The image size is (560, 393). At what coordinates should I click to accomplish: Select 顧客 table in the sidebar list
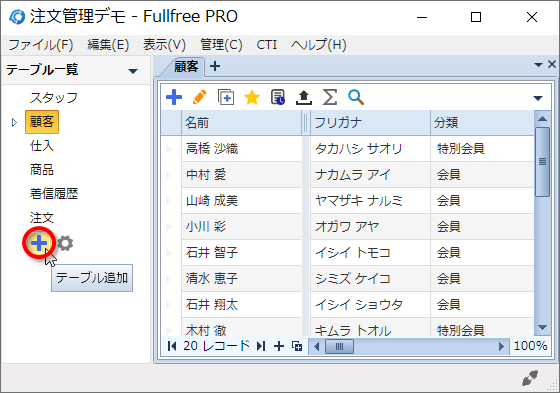42,122
